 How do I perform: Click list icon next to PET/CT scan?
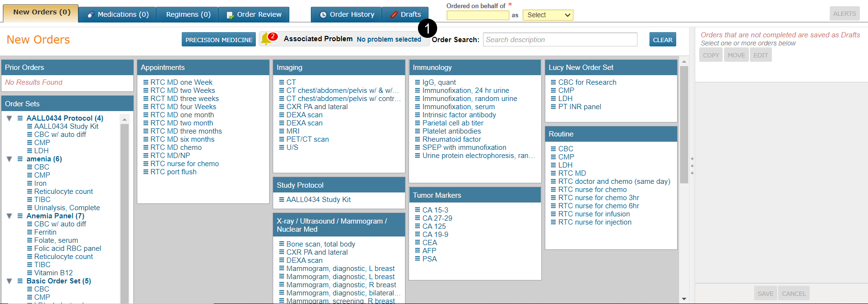point(282,139)
